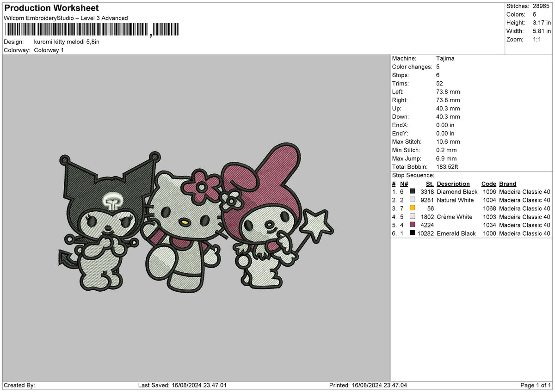Click the maroon swatch in row 5
Screen dimensions: 555x392
pos(413,225)
